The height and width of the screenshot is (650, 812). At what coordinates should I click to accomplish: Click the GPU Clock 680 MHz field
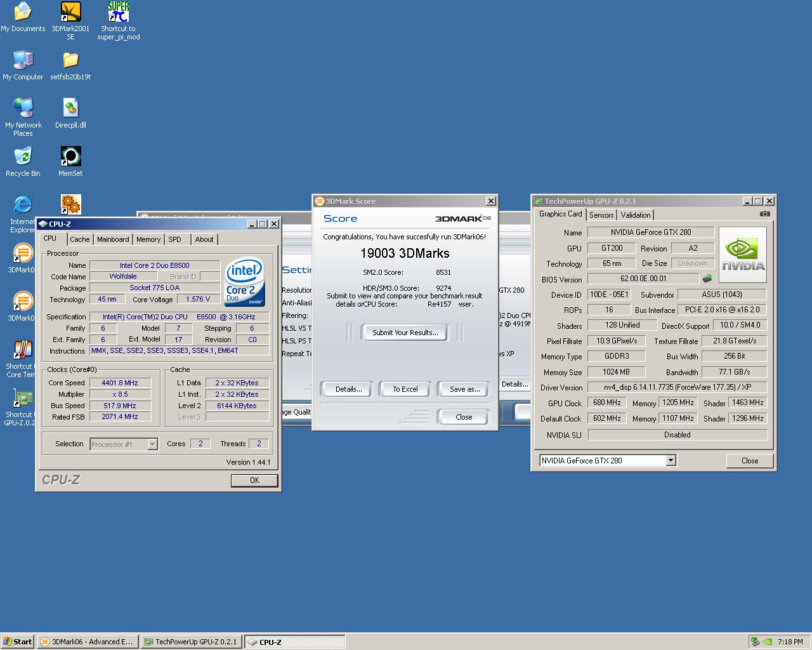pyautogui.click(x=607, y=402)
